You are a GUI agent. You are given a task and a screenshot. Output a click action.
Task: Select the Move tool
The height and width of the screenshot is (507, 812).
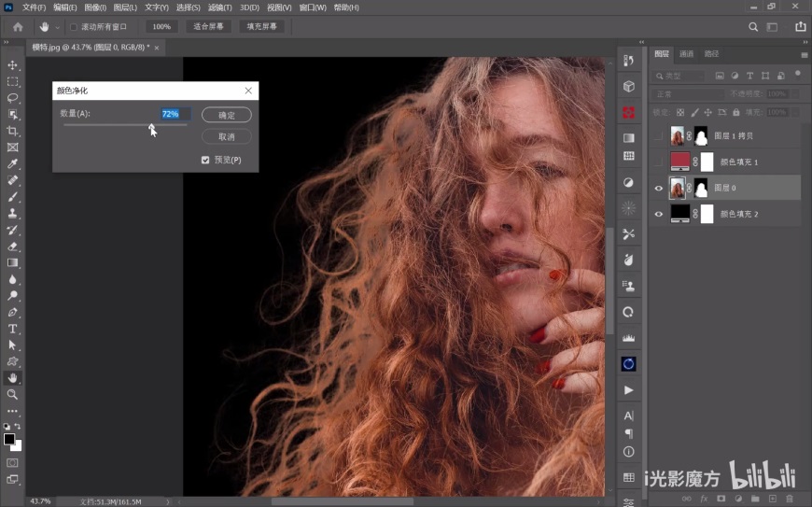tap(12, 65)
